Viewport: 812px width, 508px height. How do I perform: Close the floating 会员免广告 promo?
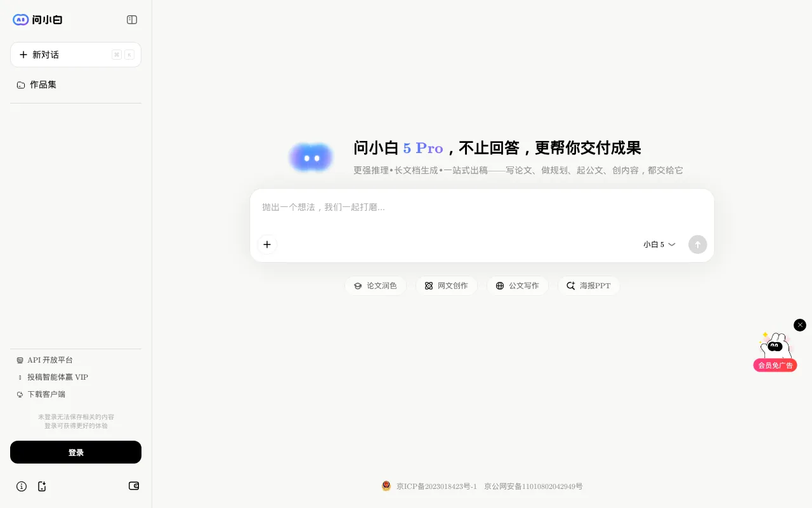[800, 325]
